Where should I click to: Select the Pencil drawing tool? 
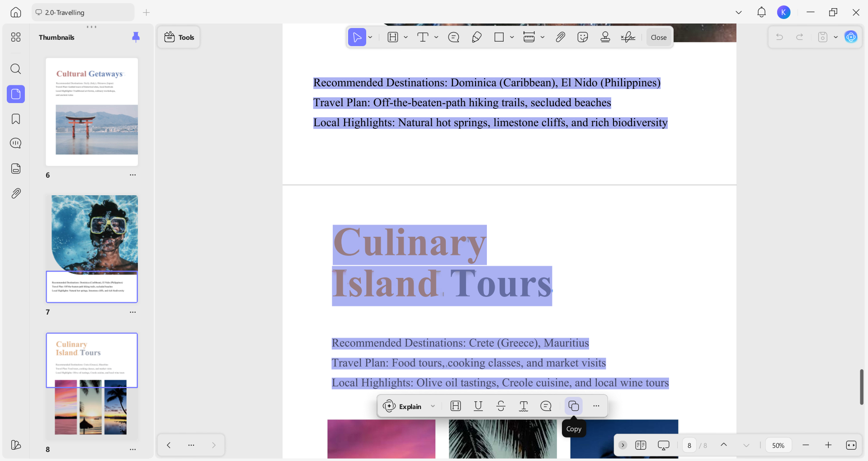tap(476, 37)
